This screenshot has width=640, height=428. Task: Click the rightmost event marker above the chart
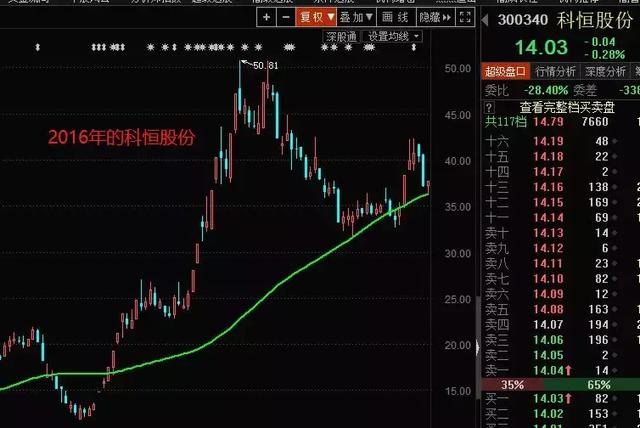[x=413, y=47]
